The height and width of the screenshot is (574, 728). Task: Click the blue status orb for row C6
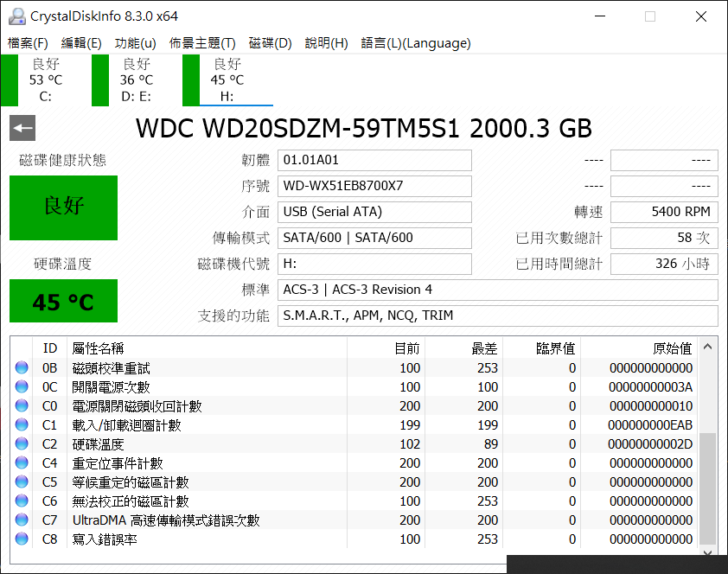coord(22,501)
